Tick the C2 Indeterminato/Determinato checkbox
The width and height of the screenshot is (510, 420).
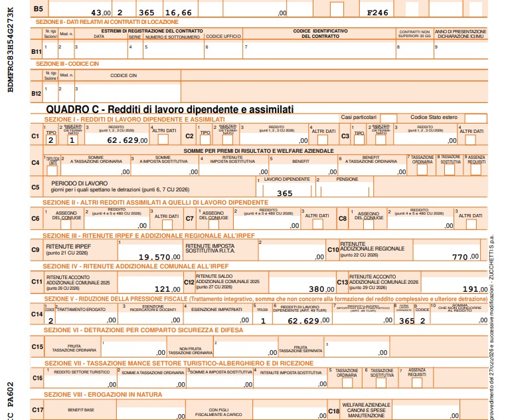tap(227, 140)
